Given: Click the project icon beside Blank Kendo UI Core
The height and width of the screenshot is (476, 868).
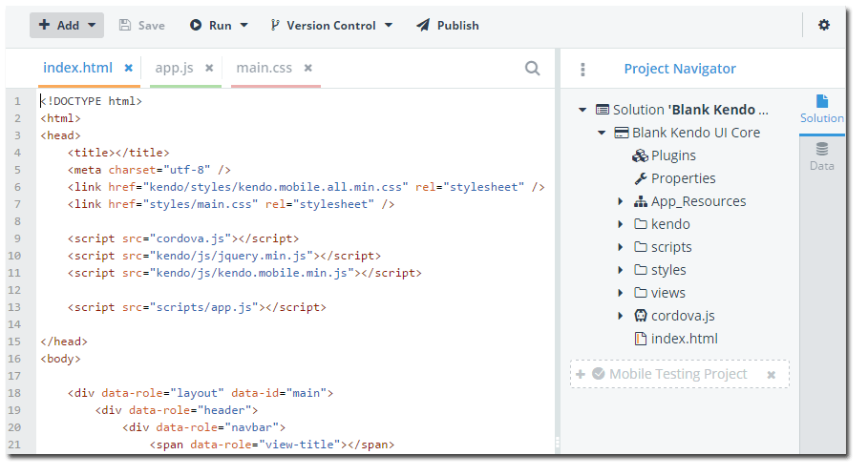Looking at the screenshot, I should tap(622, 133).
